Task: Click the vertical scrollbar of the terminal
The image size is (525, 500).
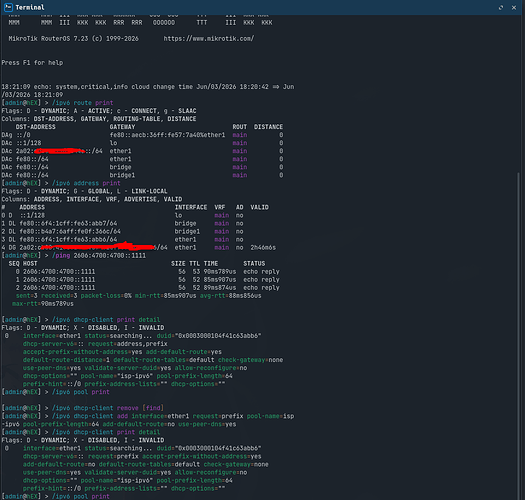Action: pos(519,335)
